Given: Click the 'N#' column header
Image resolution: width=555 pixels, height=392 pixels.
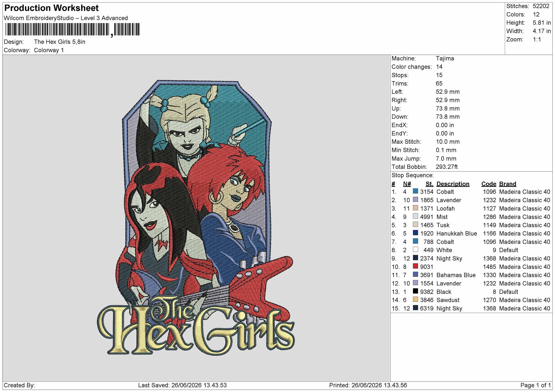Looking at the screenshot, I should tap(407, 184).
